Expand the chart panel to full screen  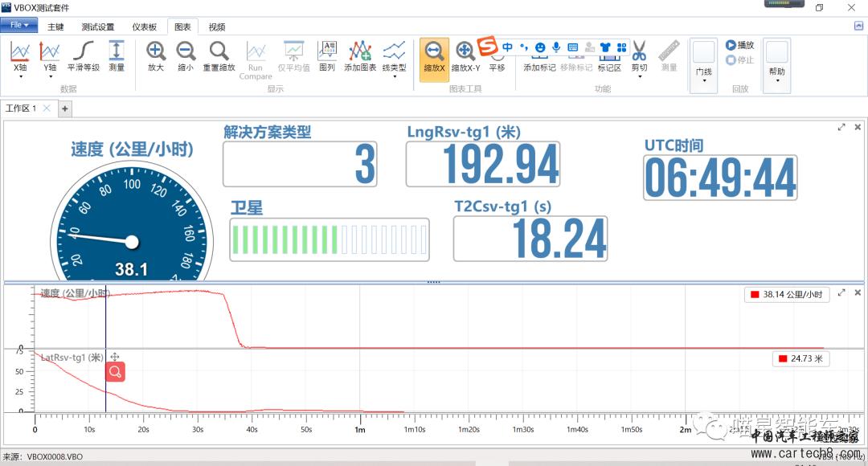(x=841, y=292)
